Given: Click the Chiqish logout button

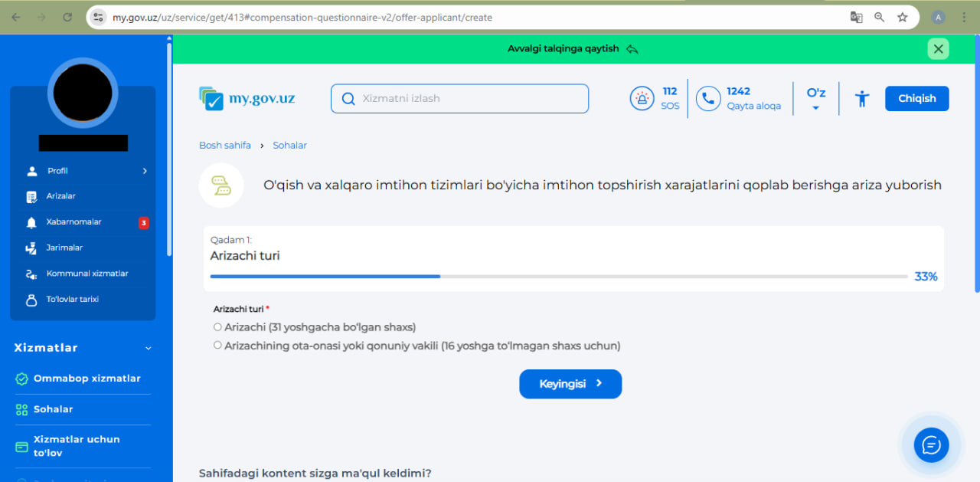Looking at the screenshot, I should [x=916, y=99].
